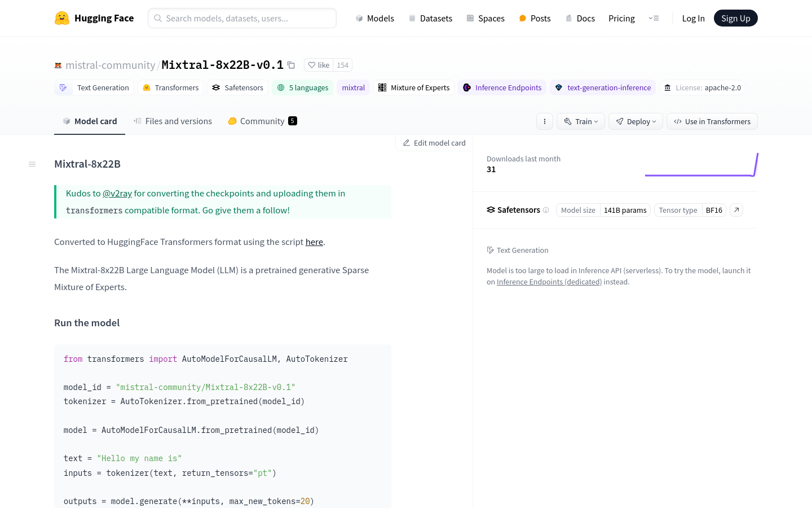The image size is (812, 508).
Task: Open Safetensors details arrow icon
Action: click(736, 210)
